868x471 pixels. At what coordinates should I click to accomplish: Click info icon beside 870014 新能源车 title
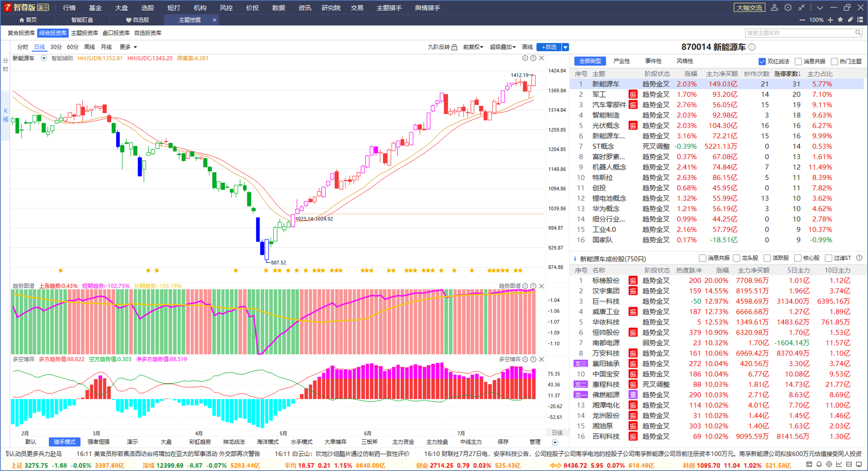pyautogui.click(x=752, y=47)
